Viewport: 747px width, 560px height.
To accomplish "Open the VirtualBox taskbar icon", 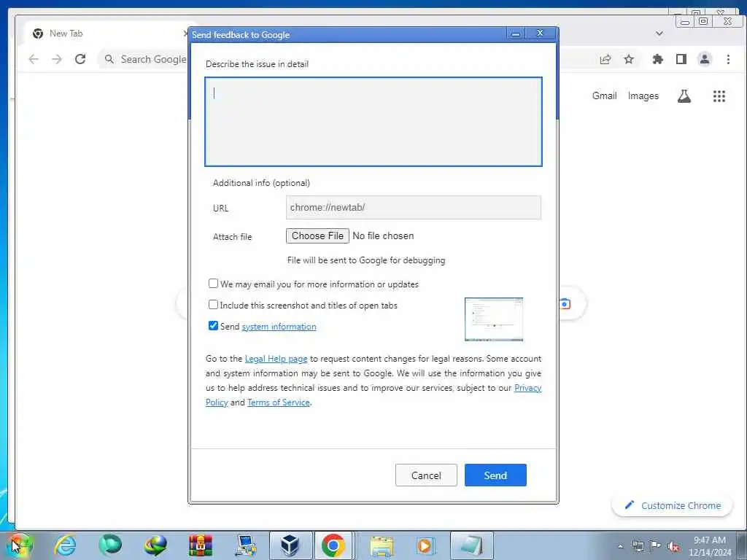I will [290, 545].
